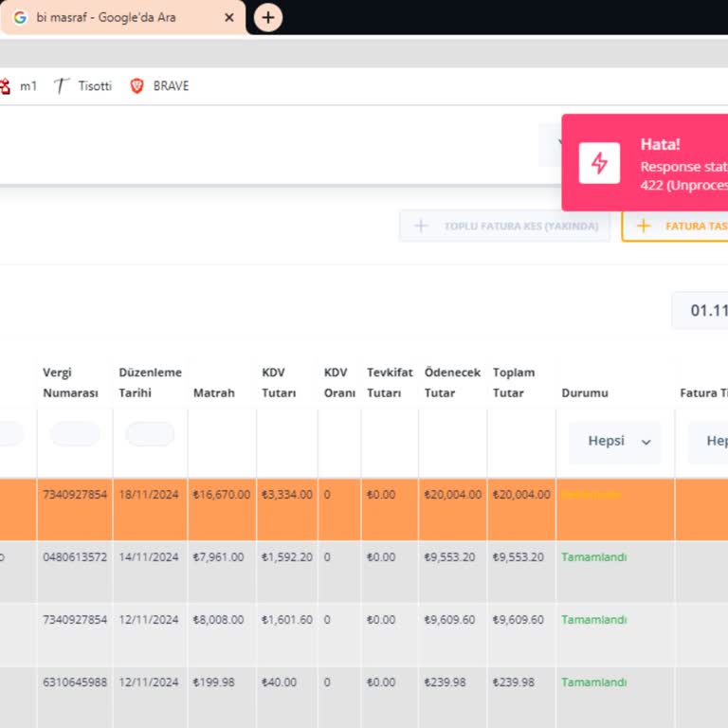Open the BRAVE bookmark icon

click(x=137, y=86)
